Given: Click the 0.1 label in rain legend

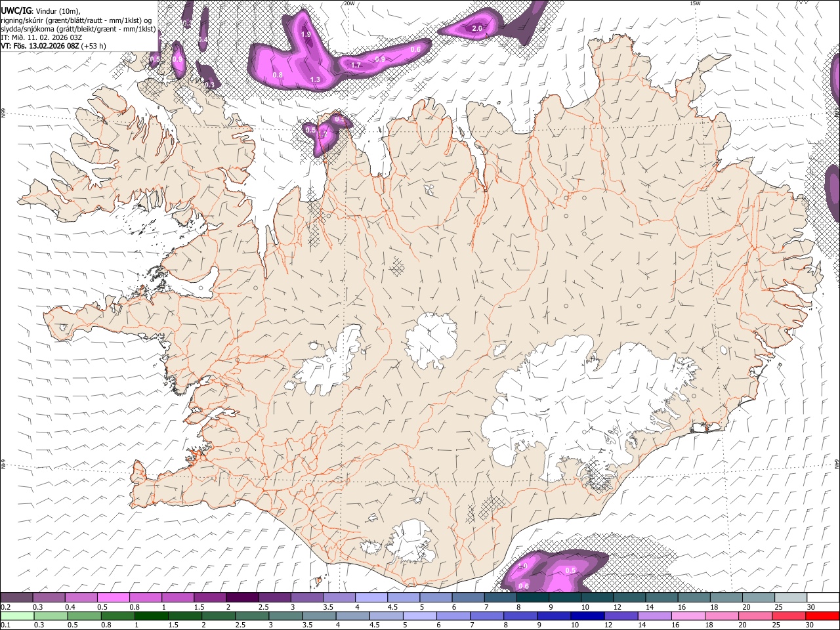Looking at the screenshot, I should 5,625.
